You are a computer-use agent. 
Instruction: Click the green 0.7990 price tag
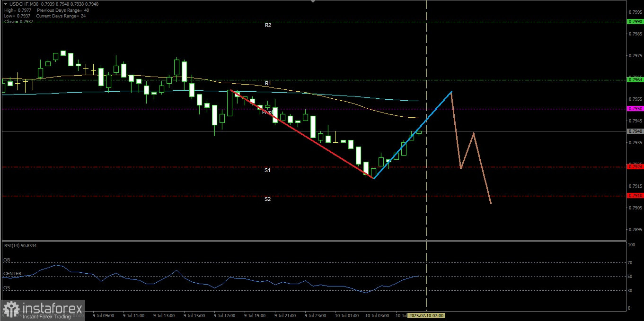click(x=635, y=22)
